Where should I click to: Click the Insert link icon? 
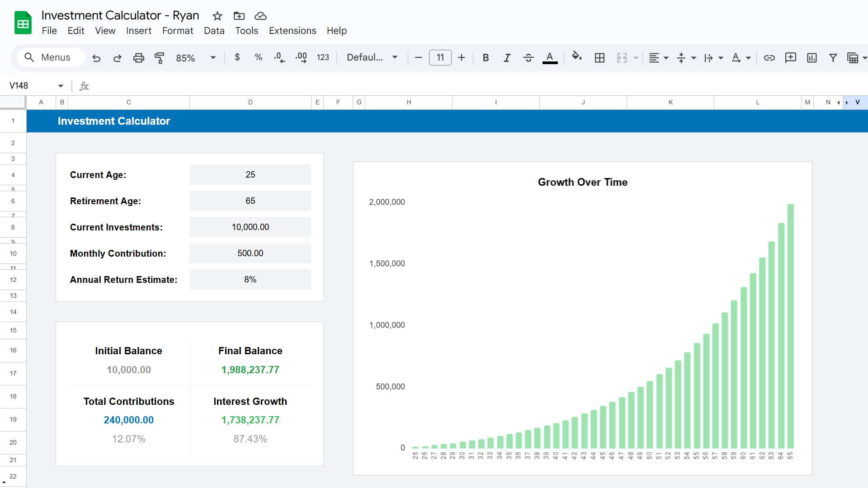pyautogui.click(x=769, y=58)
